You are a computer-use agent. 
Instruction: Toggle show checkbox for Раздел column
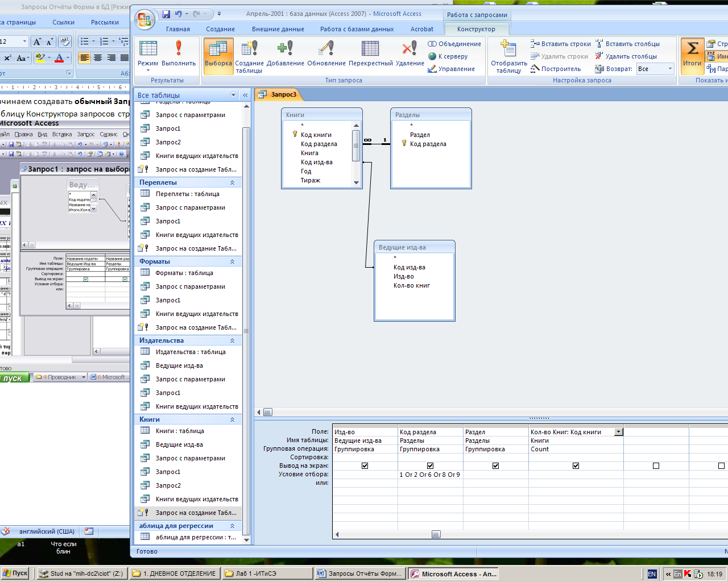(x=496, y=465)
